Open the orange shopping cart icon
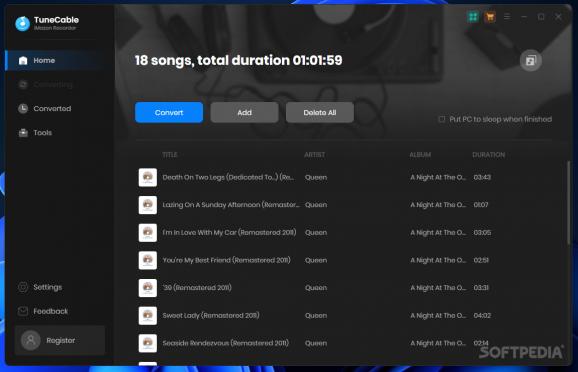Viewport: 578px width, 372px height. pyautogui.click(x=490, y=17)
